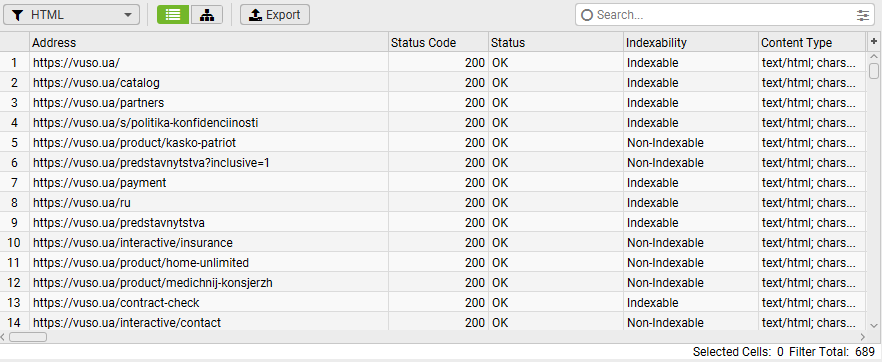Image resolution: width=882 pixels, height=362 pixels.
Task: Click scroll up arrow of vertical scrollbar
Action: tap(874, 57)
